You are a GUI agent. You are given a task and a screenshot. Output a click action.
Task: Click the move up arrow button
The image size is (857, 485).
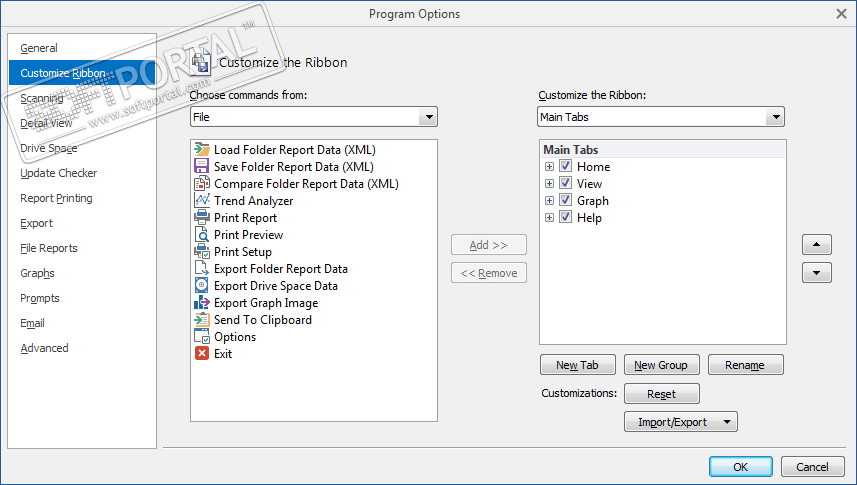(817, 244)
